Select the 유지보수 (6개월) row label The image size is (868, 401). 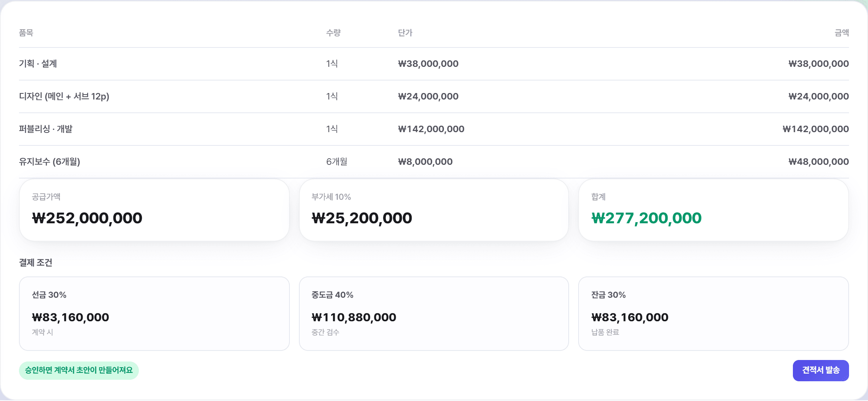[x=50, y=162]
